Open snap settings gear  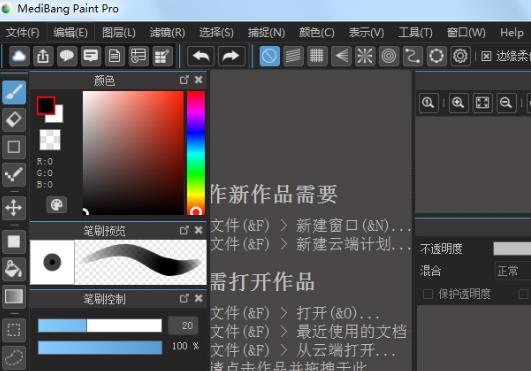460,56
